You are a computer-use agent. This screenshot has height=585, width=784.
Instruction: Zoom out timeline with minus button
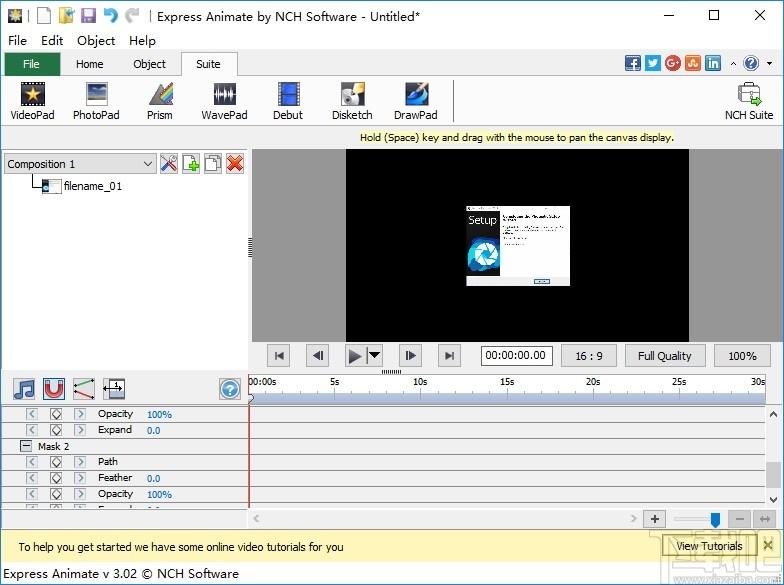coord(740,519)
